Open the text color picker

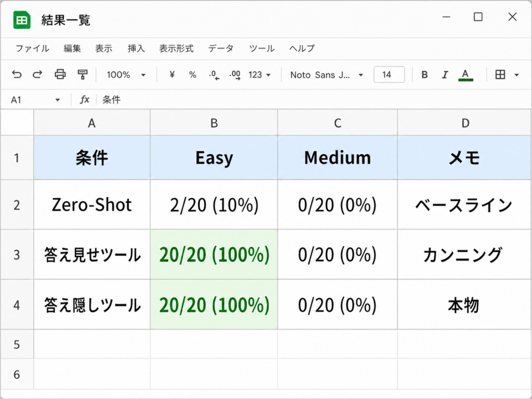[x=465, y=75]
